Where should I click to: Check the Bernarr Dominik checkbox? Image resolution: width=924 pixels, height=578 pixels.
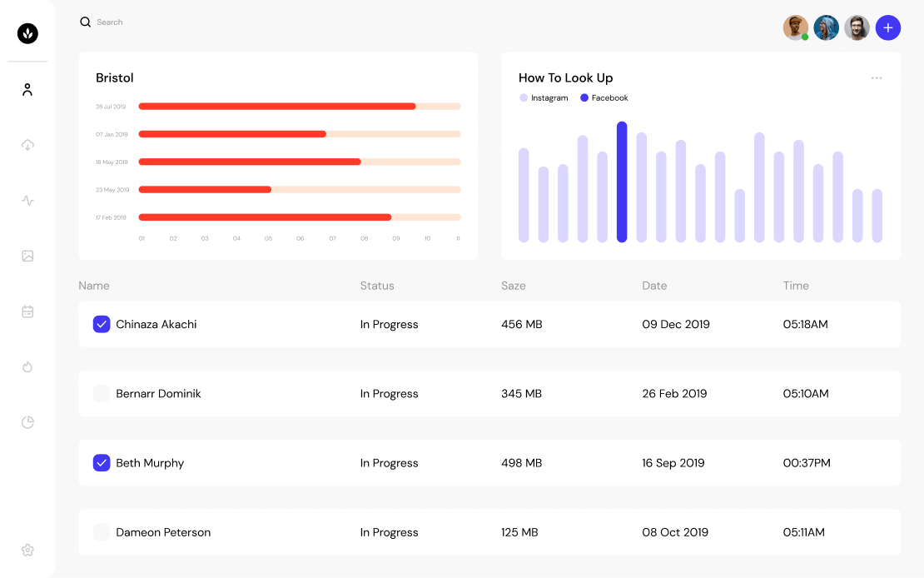pyautogui.click(x=102, y=393)
